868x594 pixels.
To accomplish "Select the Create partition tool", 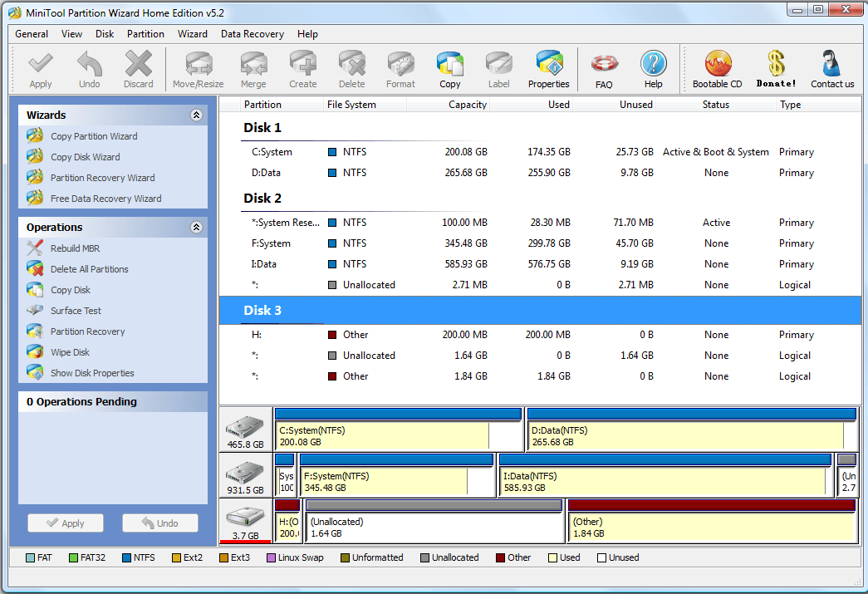I will point(303,69).
